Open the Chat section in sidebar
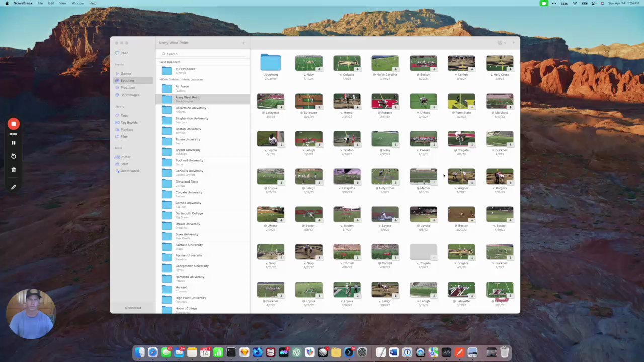The height and width of the screenshot is (362, 644). (x=124, y=53)
